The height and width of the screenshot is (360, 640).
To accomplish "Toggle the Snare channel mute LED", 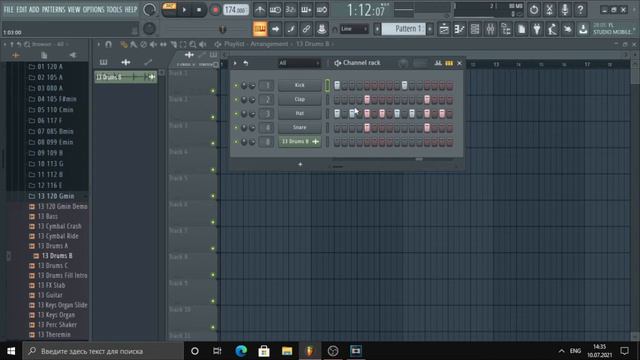I will click(x=236, y=128).
